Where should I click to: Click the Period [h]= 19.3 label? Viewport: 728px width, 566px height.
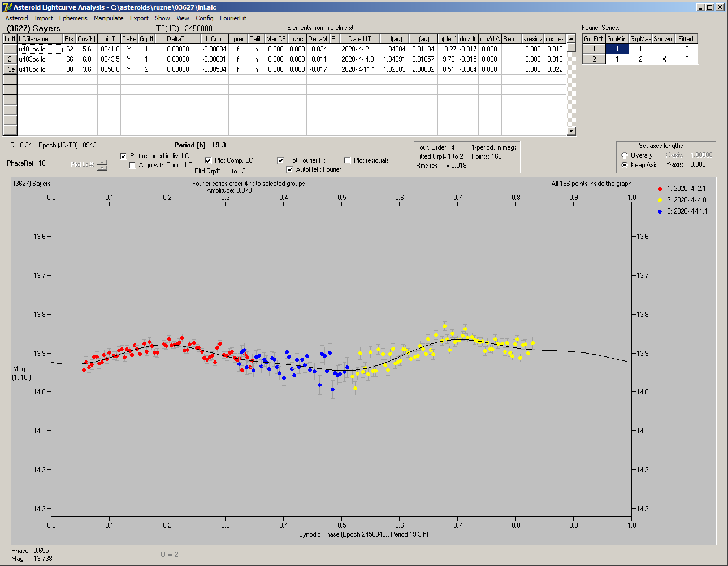[x=200, y=145]
